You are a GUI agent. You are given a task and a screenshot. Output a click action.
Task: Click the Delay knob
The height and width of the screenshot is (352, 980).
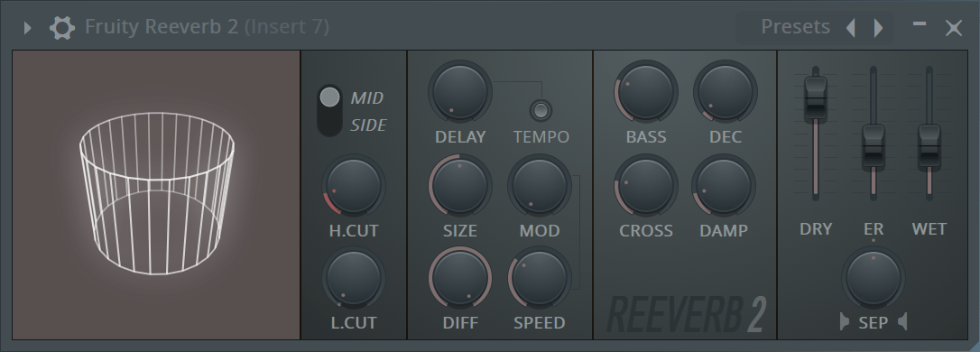point(460,92)
